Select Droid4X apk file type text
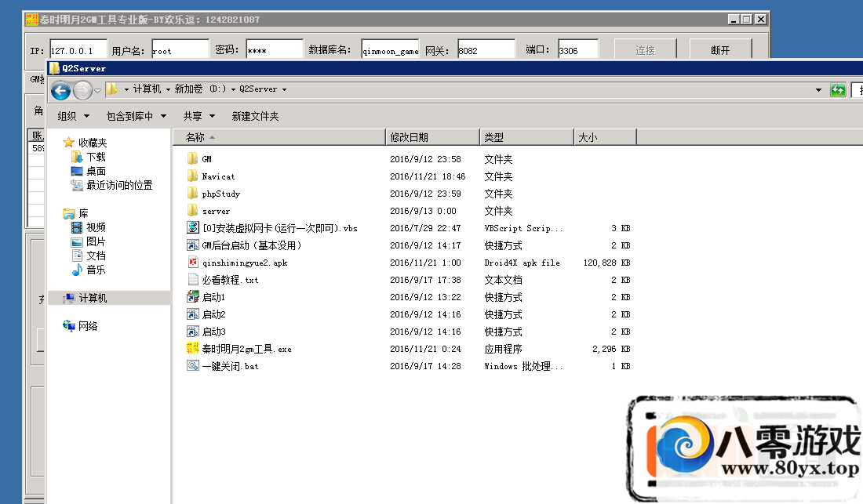 [x=522, y=263]
